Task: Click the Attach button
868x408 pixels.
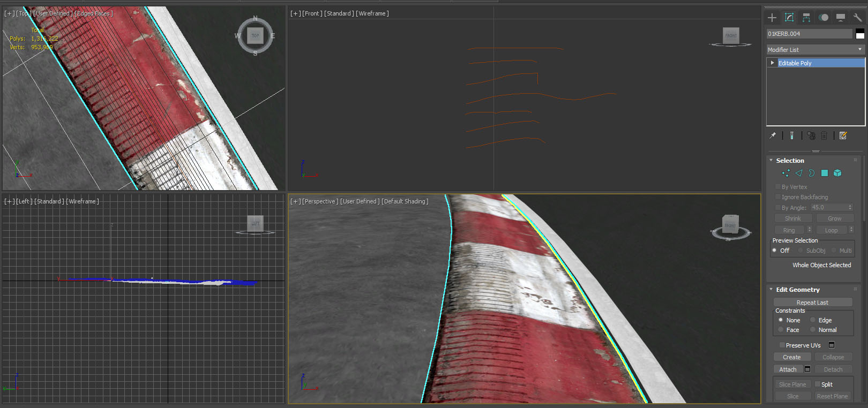Action: click(788, 369)
